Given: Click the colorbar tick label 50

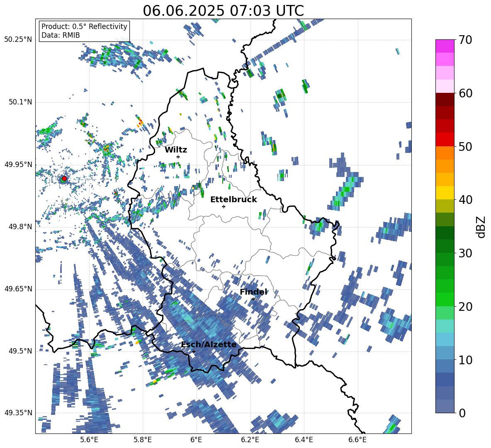Looking at the screenshot, I should [x=465, y=146].
